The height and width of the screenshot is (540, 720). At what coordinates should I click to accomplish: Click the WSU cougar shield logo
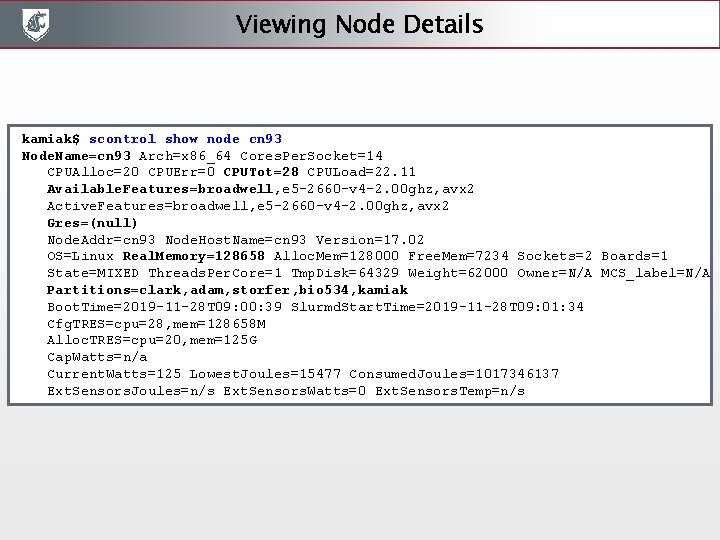[35, 24]
